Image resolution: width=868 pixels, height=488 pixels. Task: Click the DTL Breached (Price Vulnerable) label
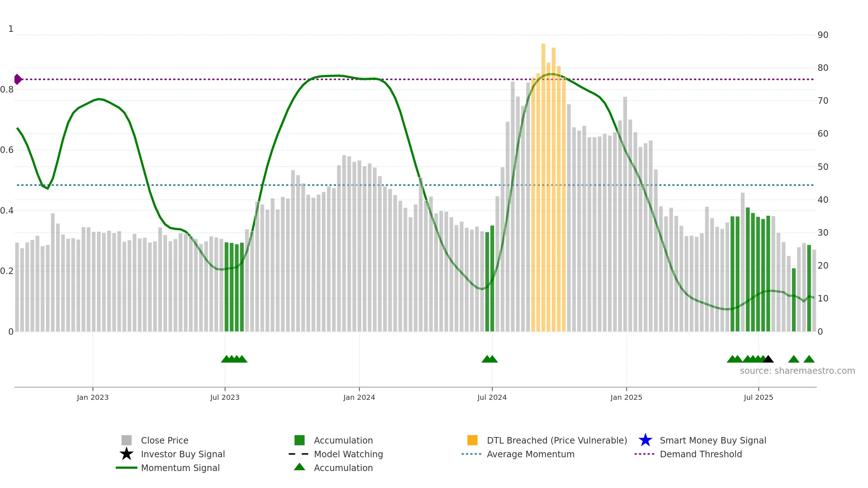(557, 440)
